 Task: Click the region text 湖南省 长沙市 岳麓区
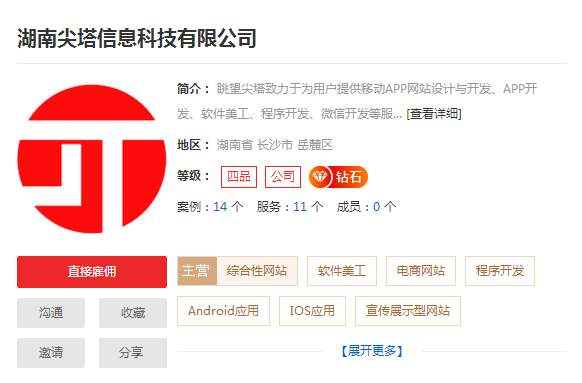coord(275,145)
